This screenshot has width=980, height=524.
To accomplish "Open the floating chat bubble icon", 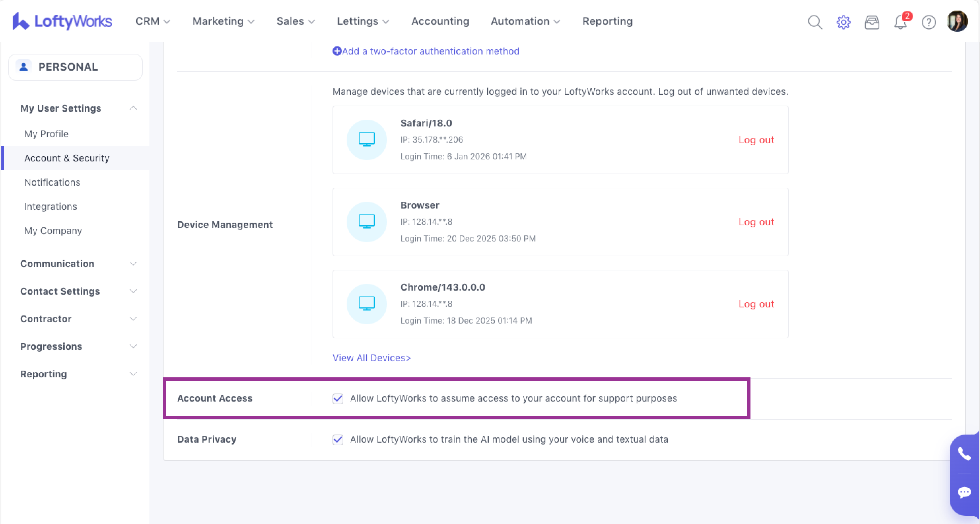I will [964, 492].
